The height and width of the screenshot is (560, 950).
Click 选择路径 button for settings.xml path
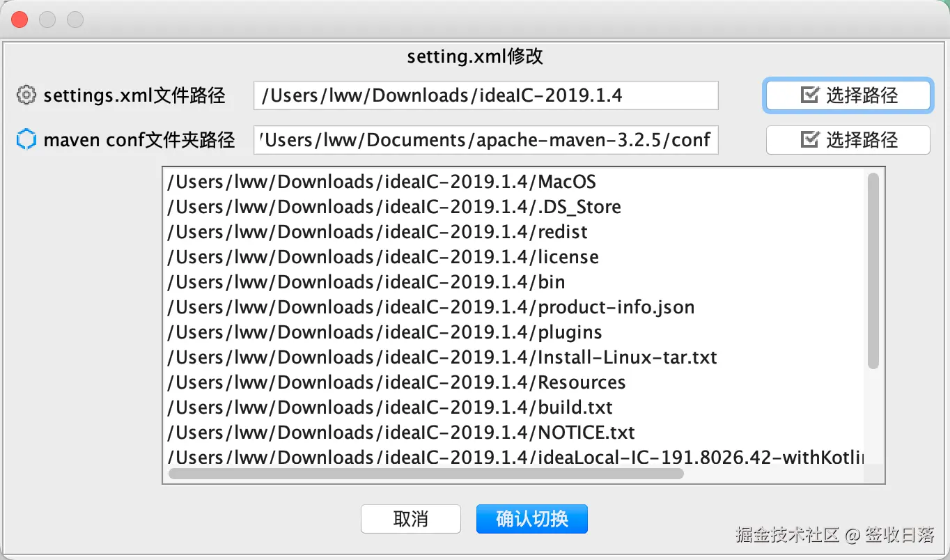(x=848, y=95)
